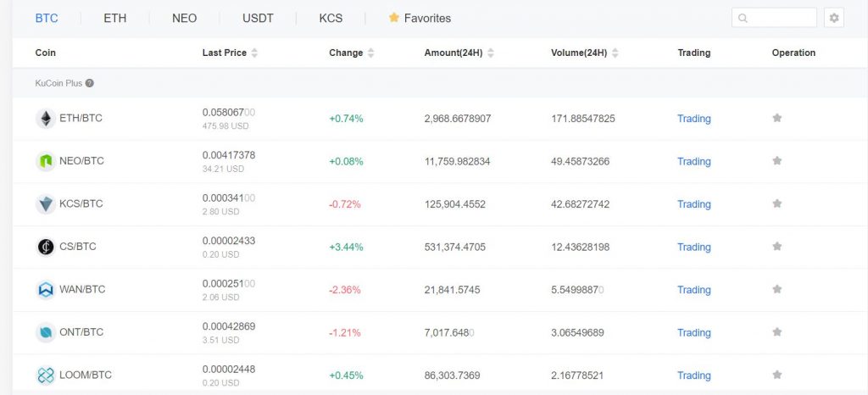Open Trading link for KCS/BTC

[694, 204]
